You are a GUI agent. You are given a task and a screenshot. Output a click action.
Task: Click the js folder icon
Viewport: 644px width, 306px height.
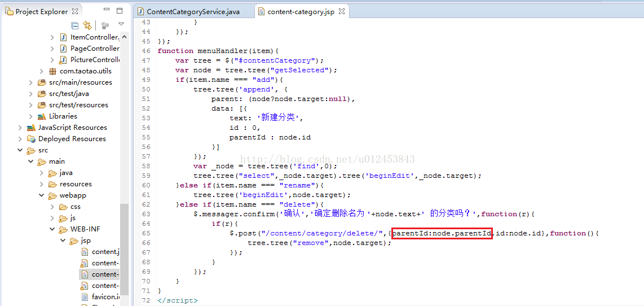pyautogui.click(x=63, y=218)
